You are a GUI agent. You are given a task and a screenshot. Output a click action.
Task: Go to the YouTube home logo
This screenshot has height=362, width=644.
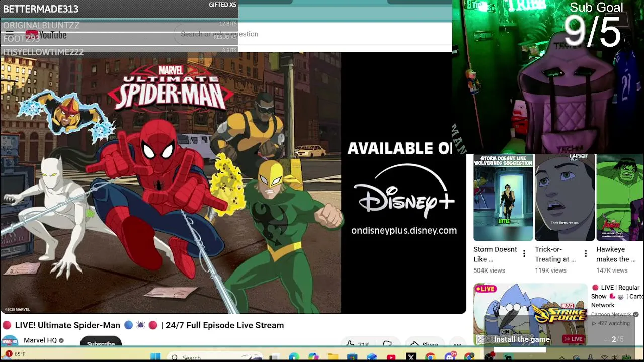[46, 35]
